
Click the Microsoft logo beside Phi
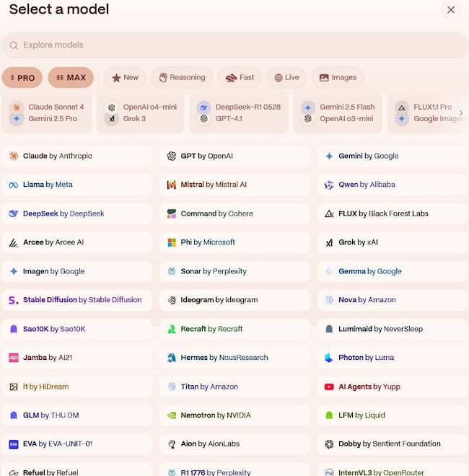[172, 242]
